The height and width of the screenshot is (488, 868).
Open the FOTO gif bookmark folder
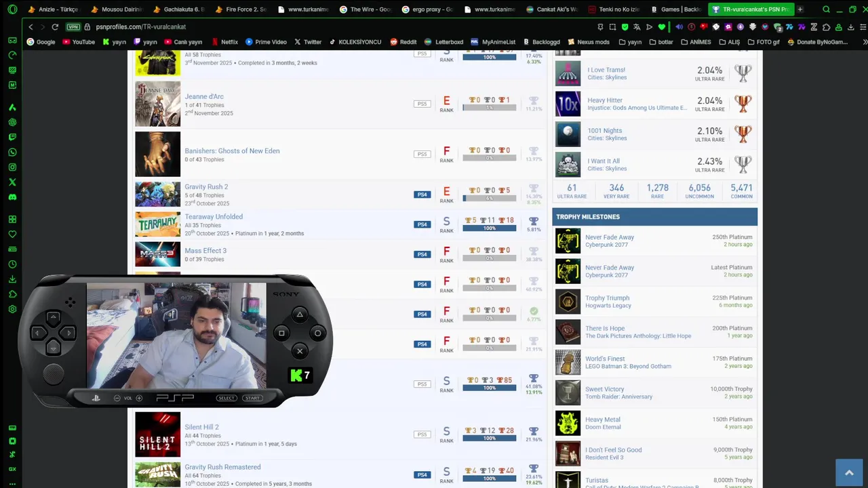tap(762, 42)
